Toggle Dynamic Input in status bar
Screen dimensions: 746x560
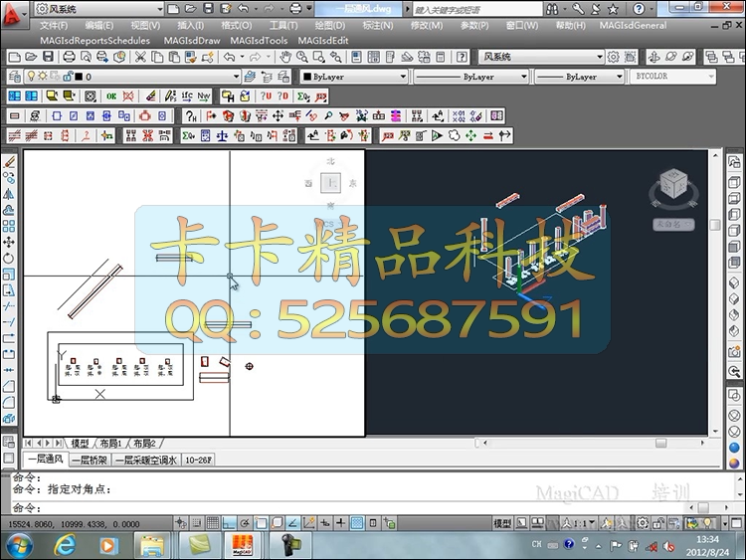click(x=325, y=523)
